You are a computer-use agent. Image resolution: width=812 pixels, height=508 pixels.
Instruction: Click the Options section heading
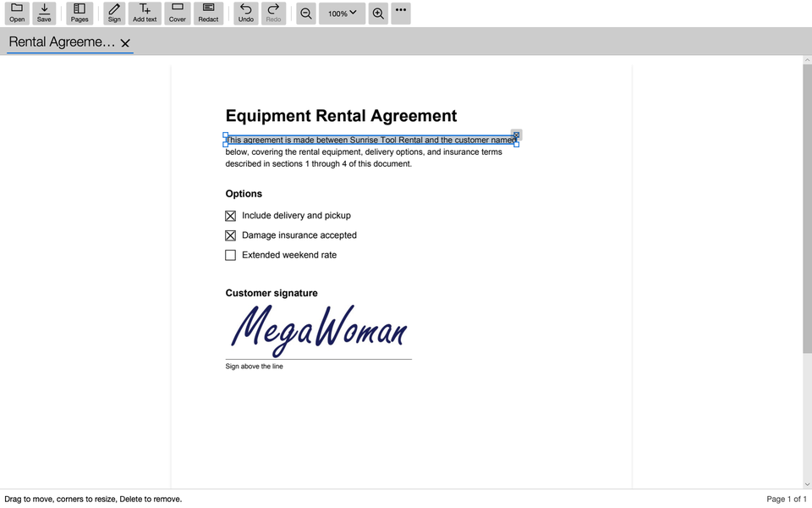click(244, 194)
